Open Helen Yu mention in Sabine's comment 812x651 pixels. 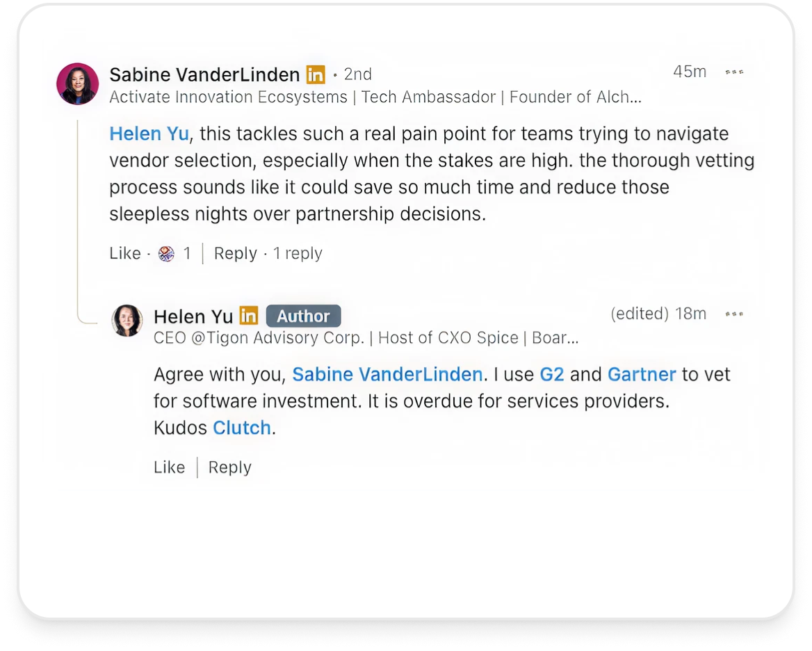tap(149, 134)
